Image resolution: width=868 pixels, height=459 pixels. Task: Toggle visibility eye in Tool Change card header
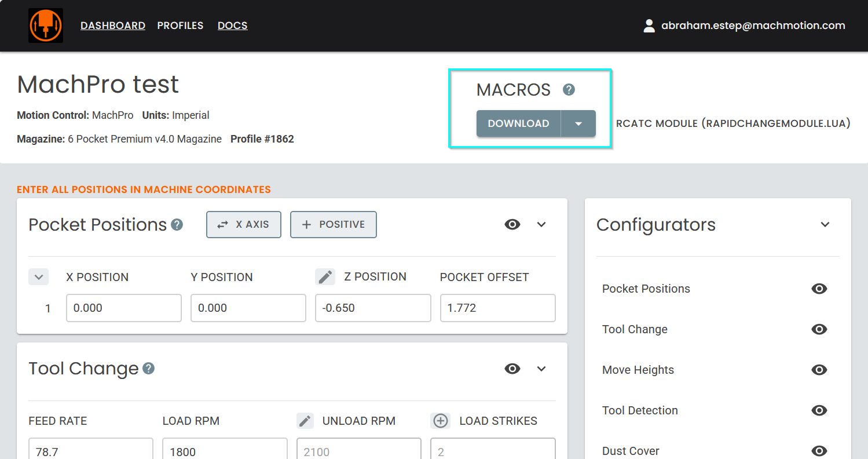pos(512,369)
